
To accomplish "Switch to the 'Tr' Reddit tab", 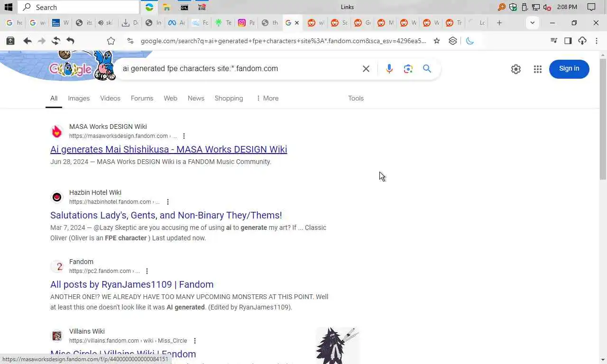I will pos(454,23).
